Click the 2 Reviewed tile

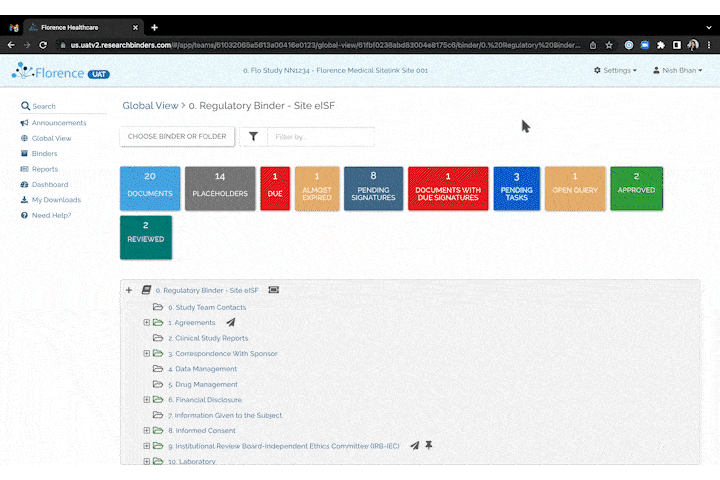pos(146,237)
